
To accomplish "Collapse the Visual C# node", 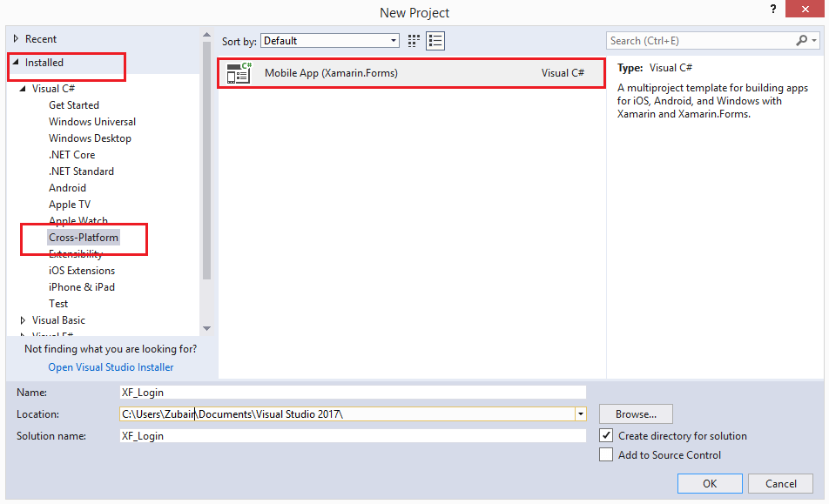I will pos(23,88).
